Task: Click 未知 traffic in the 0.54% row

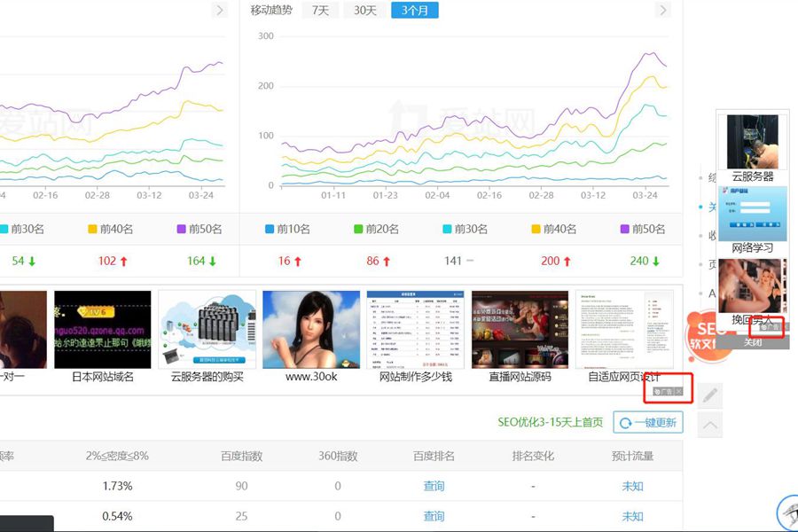Action: (632, 516)
